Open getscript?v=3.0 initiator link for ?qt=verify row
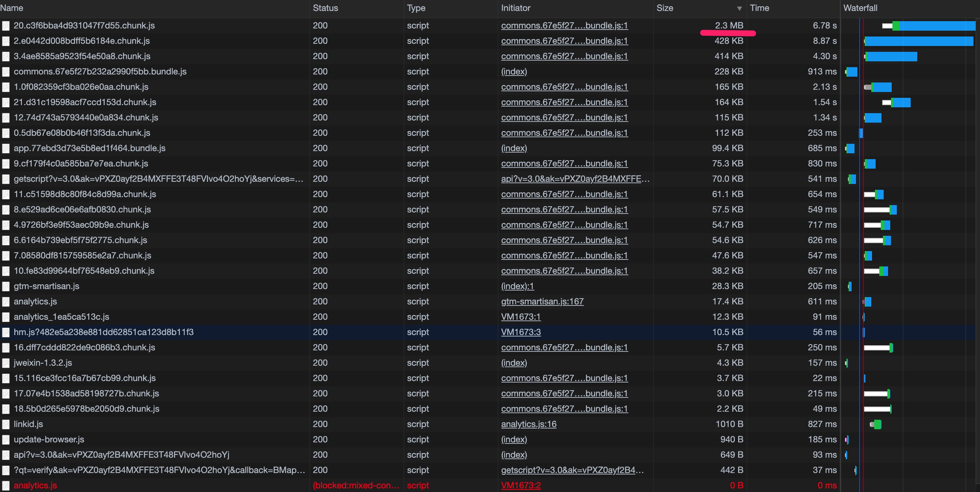Viewport: 980px width, 492px height. pyautogui.click(x=572, y=470)
